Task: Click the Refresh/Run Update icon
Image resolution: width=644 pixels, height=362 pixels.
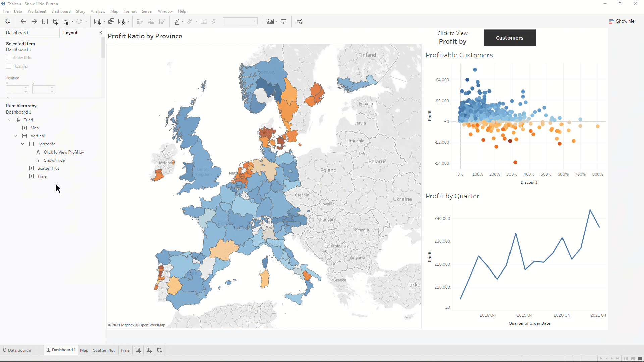Action: coord(79,21)
